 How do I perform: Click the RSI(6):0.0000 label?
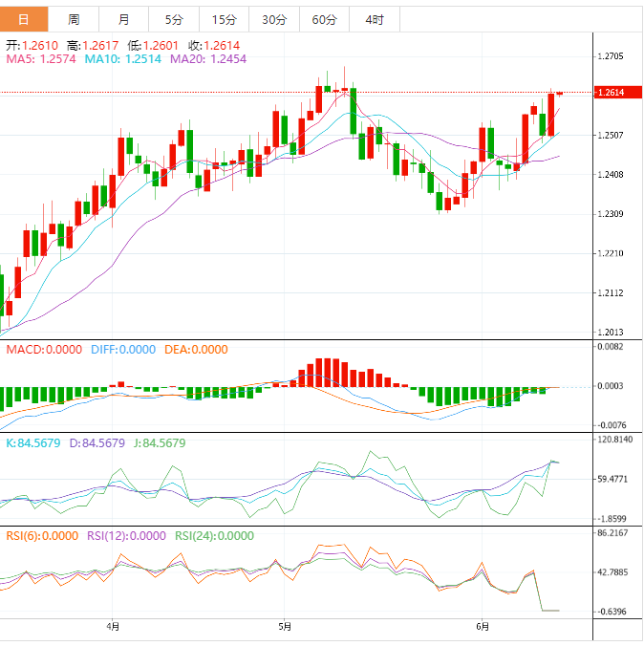click(42, 536)
